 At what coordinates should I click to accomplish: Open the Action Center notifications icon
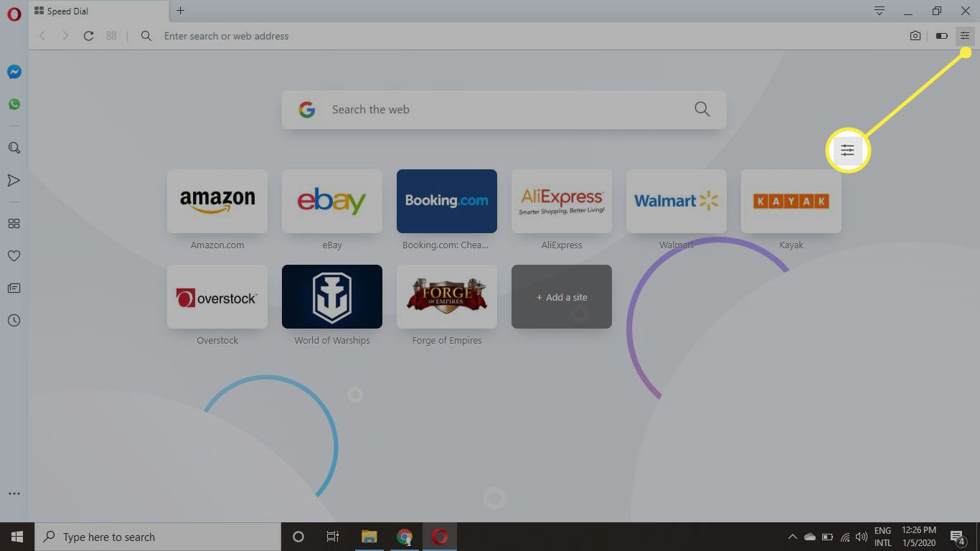[957, 537]
